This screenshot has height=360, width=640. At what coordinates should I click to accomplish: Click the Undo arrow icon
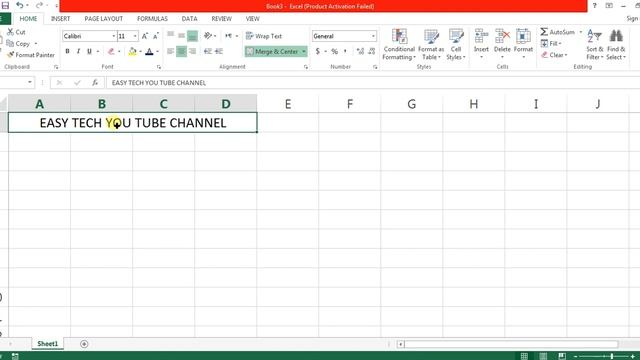pyautogui.click(x=20, y=5)
